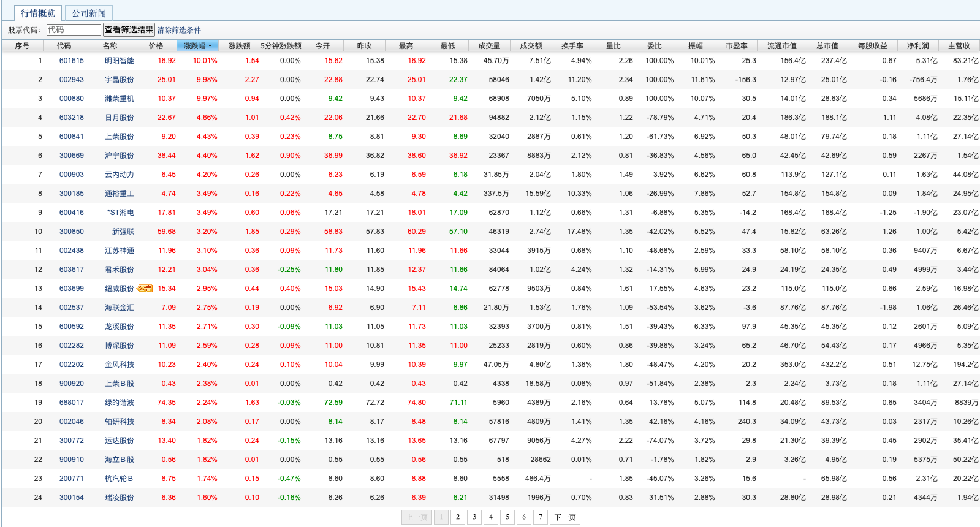Open stock name 通裕重工 link
Screen dimensions: 980x527
[120, 194]
